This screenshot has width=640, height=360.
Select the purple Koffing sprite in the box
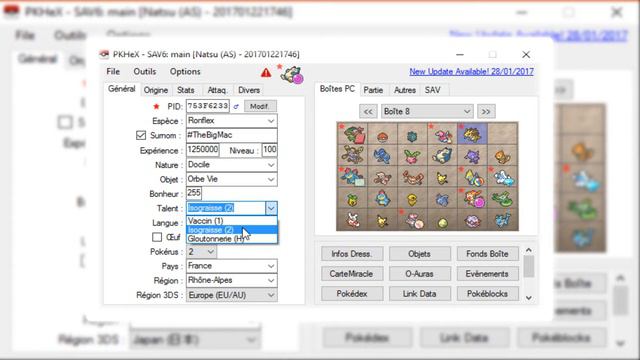[x=473, y=221]
